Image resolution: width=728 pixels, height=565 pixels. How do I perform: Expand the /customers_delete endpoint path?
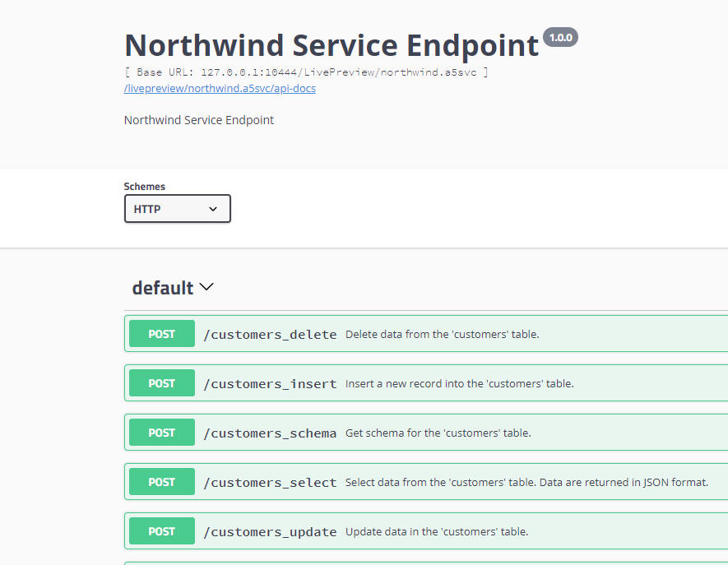pos(270,334)
